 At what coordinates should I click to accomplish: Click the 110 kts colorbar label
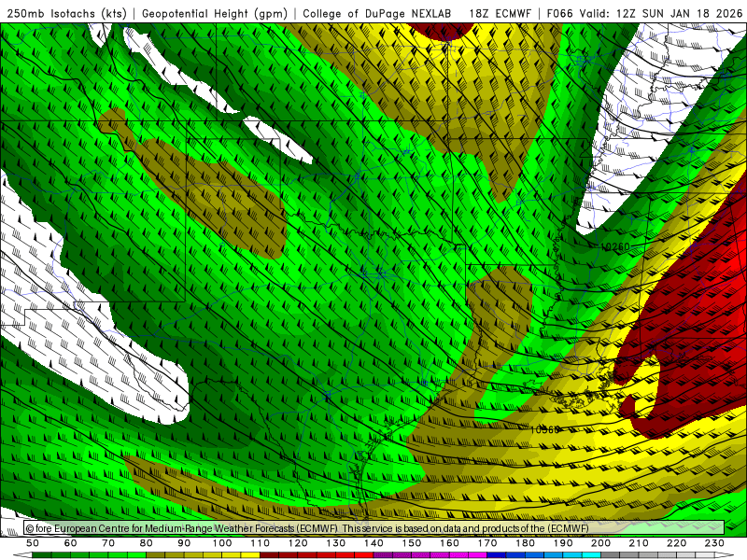pyautogui.click(x=261, y=543)
